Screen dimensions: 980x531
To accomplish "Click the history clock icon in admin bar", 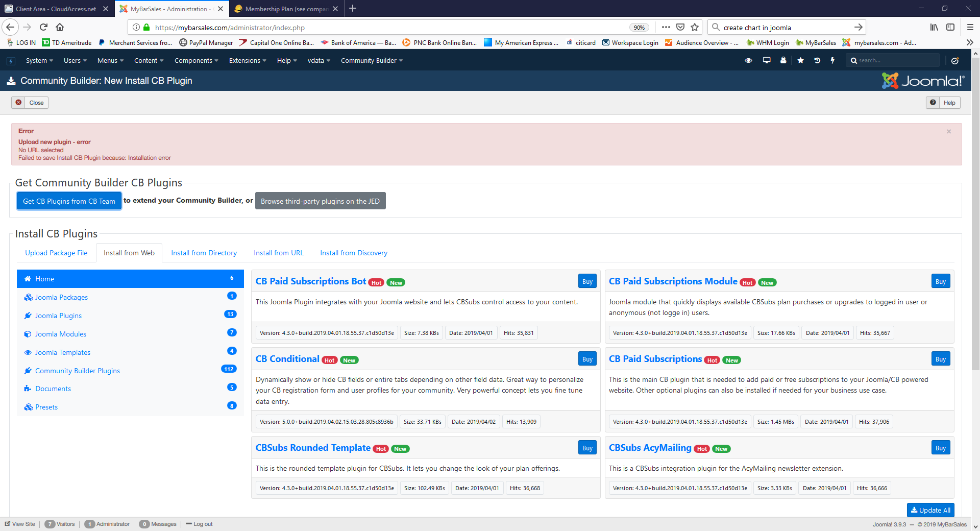I will pos(817,60).
